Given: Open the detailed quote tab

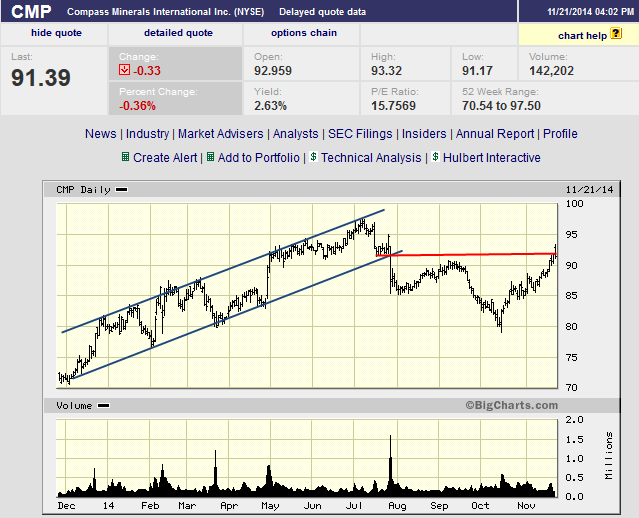Looking at the screenshot, I should tap(178, 33).
